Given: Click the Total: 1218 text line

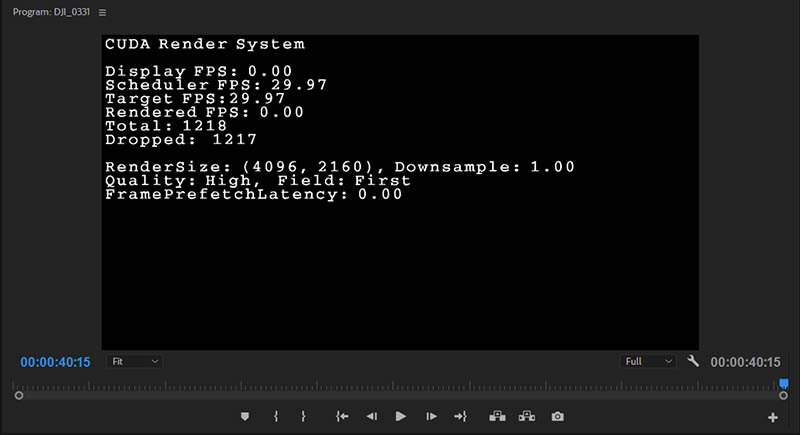Looking at the screenshot, I should [x=166, y=125].
